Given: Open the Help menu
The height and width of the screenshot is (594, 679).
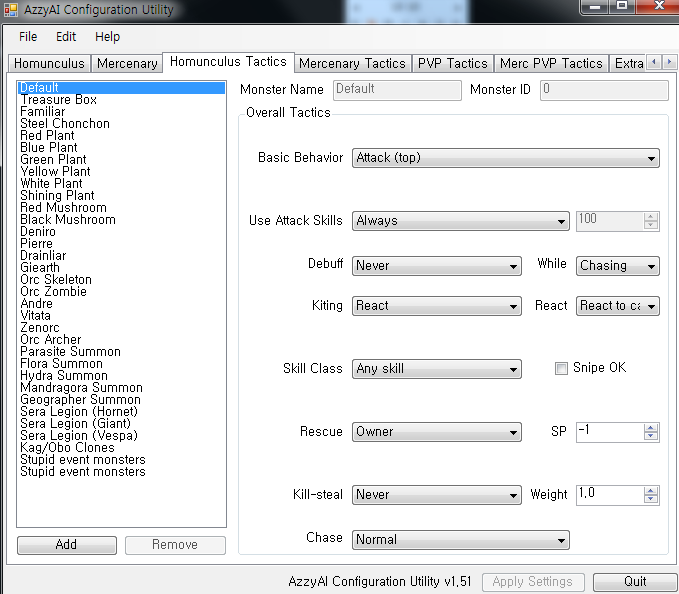Looking at the screenshot, I should coord(107,37).
